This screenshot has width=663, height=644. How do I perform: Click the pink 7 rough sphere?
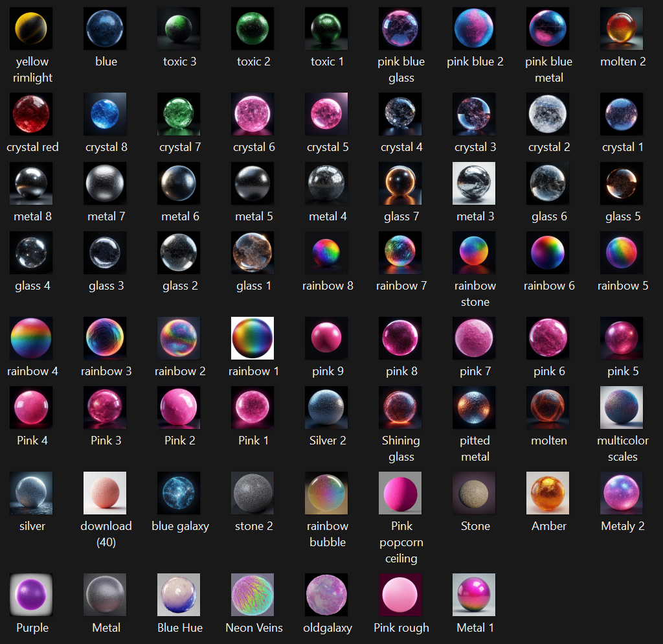473,338
